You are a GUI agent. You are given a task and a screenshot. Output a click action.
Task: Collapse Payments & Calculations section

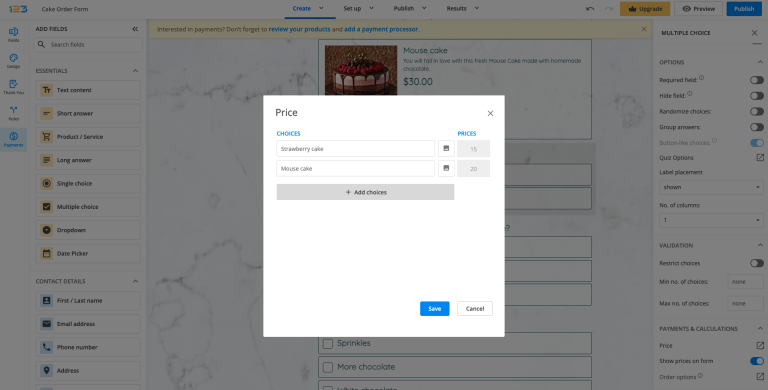760,329
